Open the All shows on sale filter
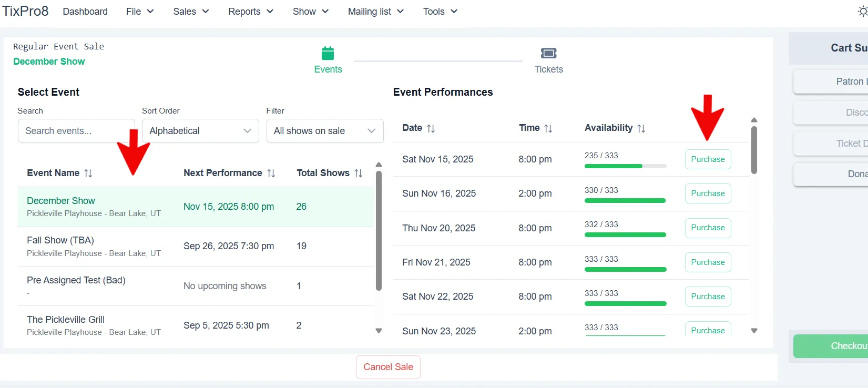 (325, 131)
